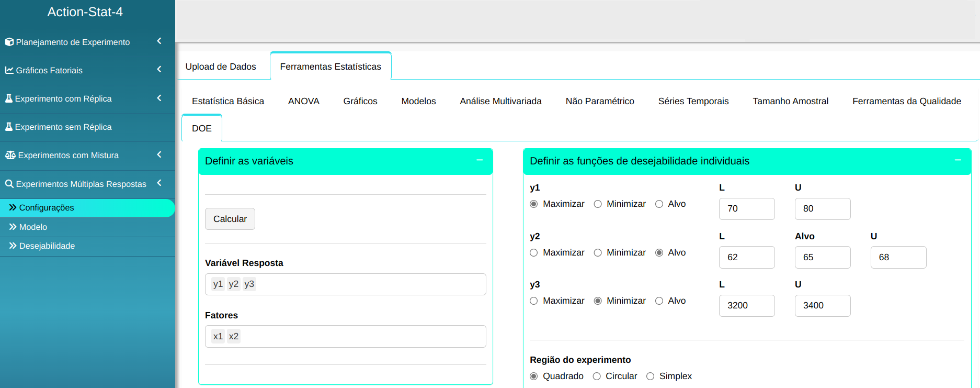Collapse the Definir as variáveis panel
This screenshot has height=388, width=980.
pyautogui.click(x=480, y=160)
